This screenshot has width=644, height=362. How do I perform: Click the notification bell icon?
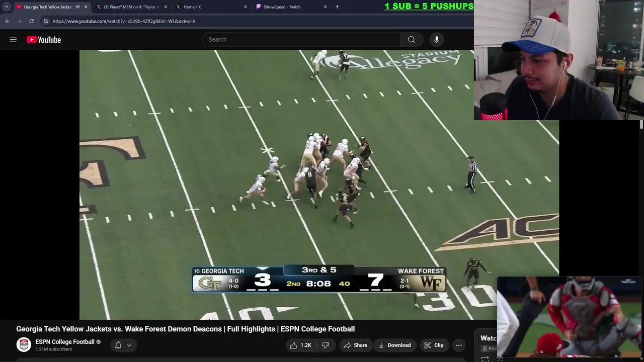pyautogui.click(x=118, y=345)
